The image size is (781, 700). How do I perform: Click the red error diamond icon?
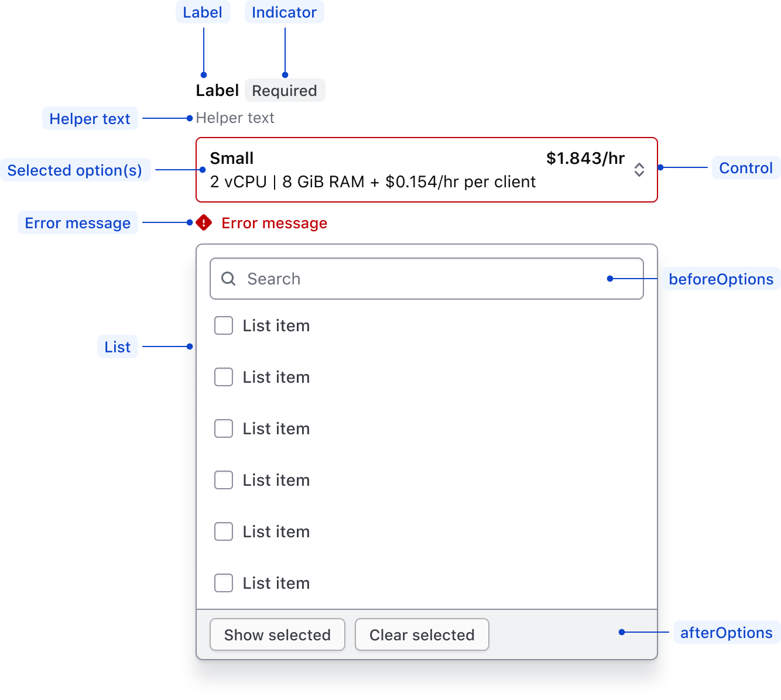(x=204, y=223)
